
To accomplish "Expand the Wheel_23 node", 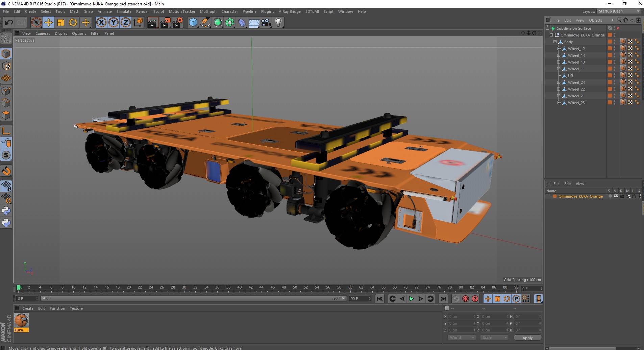I will click(x=559, y=102).
